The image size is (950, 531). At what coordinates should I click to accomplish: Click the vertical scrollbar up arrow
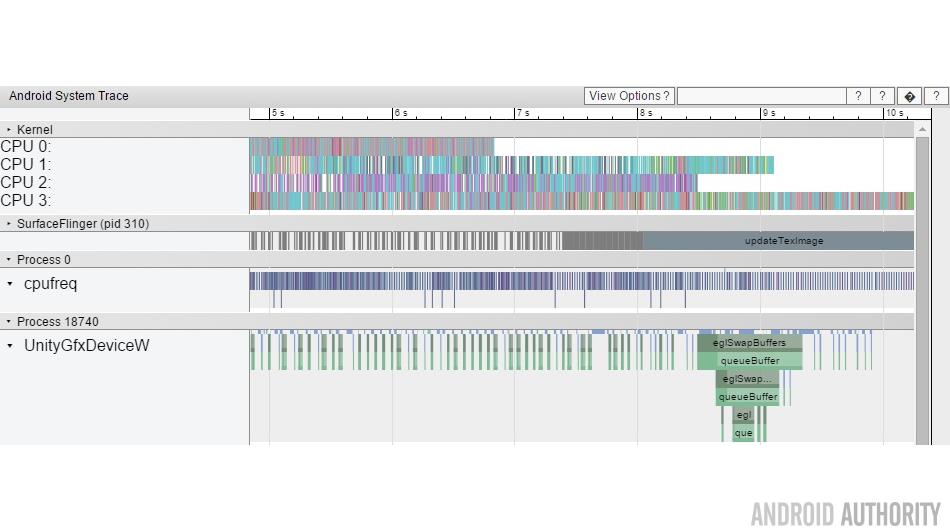coord(922,129)
